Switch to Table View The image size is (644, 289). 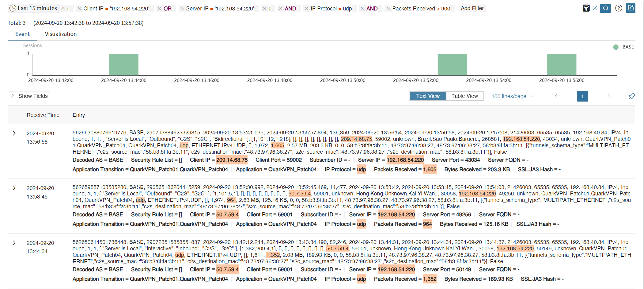coord(464,96)
